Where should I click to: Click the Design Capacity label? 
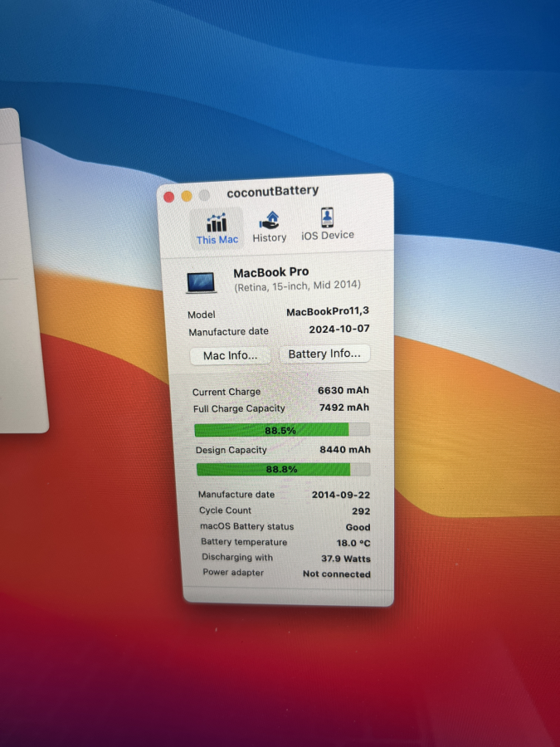click(231, 450)
